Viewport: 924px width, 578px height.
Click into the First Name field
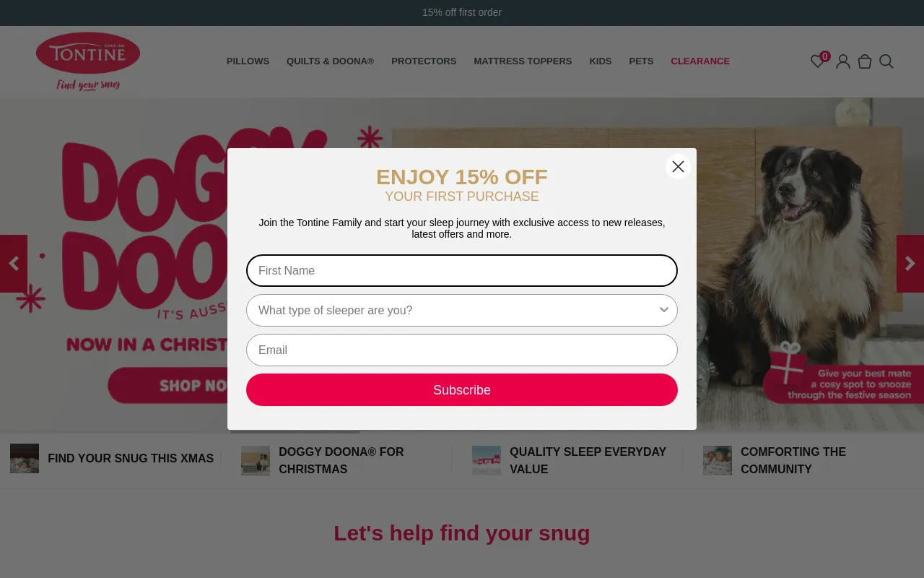click(x=462, y=270)
